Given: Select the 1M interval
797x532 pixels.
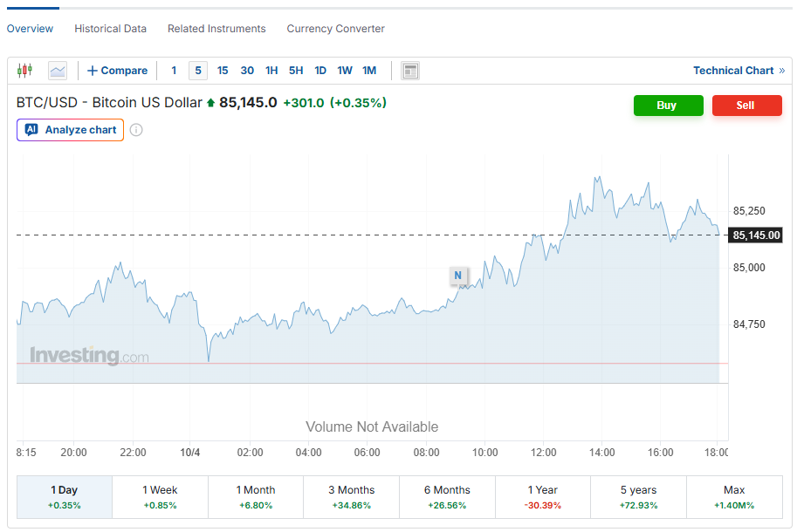Looking at the screenshot, I should click(369, 71).
